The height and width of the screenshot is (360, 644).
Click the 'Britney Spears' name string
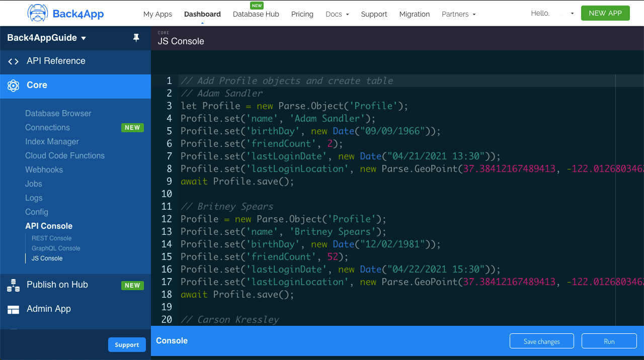tap(333, 232)
